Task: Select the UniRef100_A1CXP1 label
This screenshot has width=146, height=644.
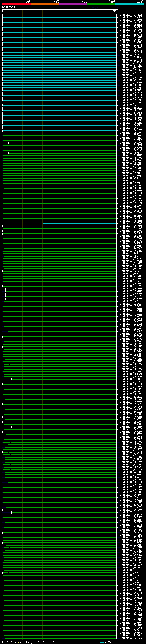Action: click(131, 636)
